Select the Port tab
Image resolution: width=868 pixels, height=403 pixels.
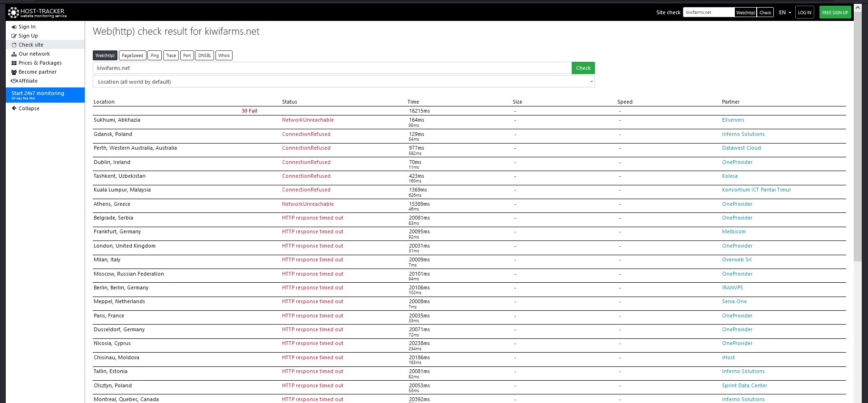click(187, 56)
